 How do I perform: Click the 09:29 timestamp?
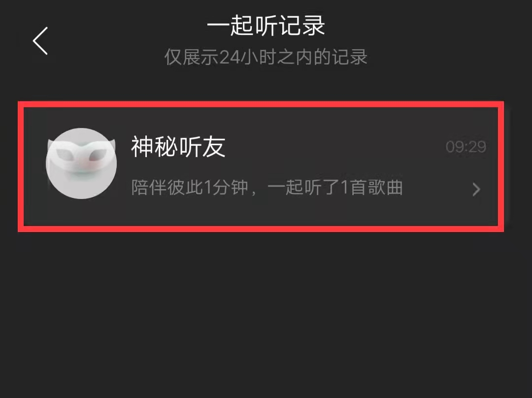tap(466, 147)
